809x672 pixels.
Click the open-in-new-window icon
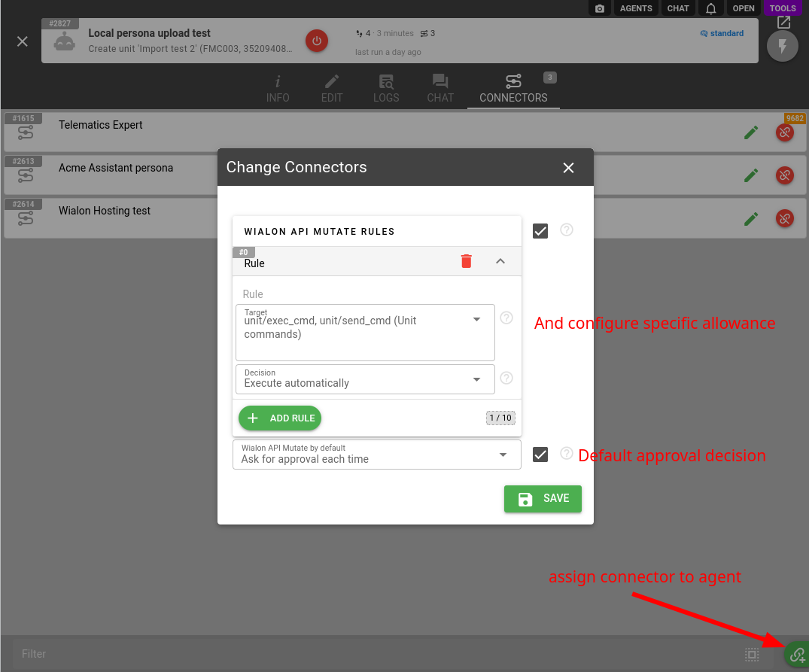(x=783, y=22)
